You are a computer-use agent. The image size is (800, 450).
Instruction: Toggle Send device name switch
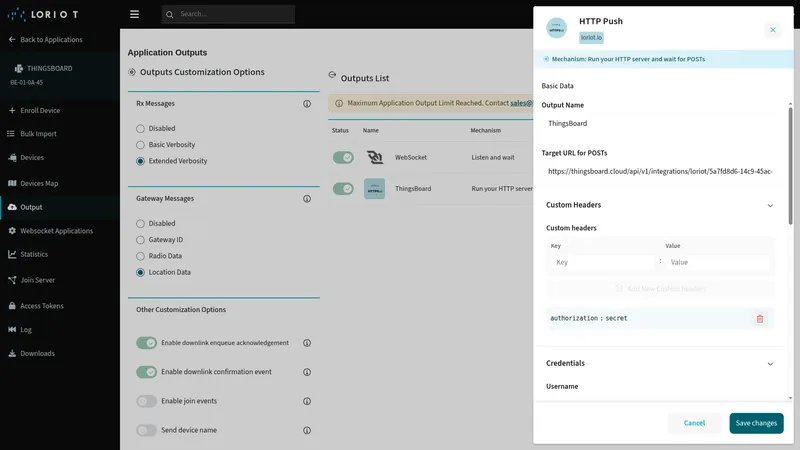click(x=146, y=430)
